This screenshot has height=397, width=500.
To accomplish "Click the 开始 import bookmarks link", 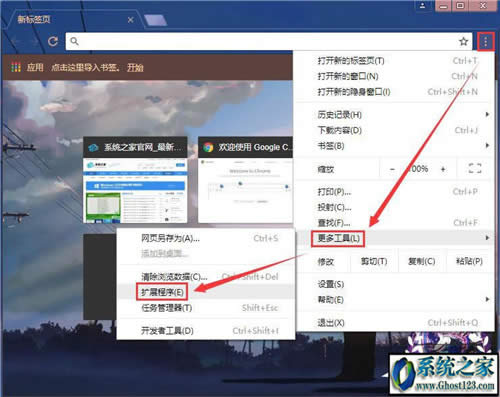I will pos(135,68).
